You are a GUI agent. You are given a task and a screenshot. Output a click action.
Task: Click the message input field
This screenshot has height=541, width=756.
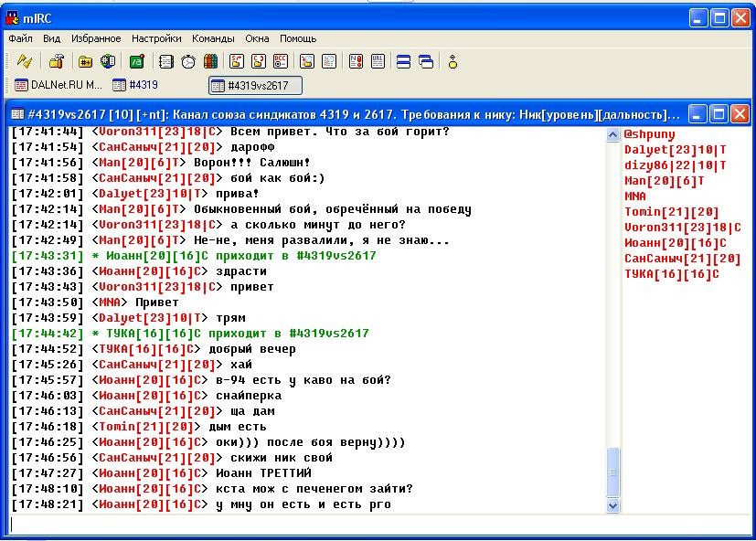(379, 525)
